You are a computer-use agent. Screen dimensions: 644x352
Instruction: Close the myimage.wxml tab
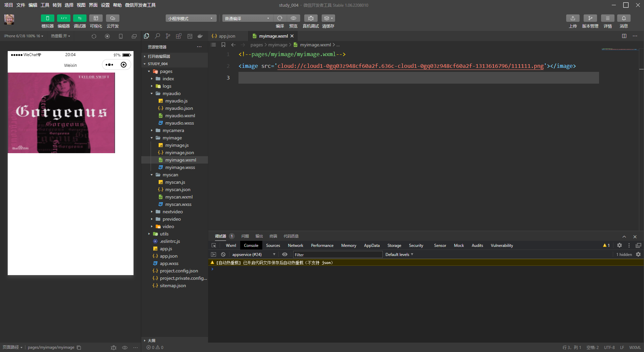(292, 36)
